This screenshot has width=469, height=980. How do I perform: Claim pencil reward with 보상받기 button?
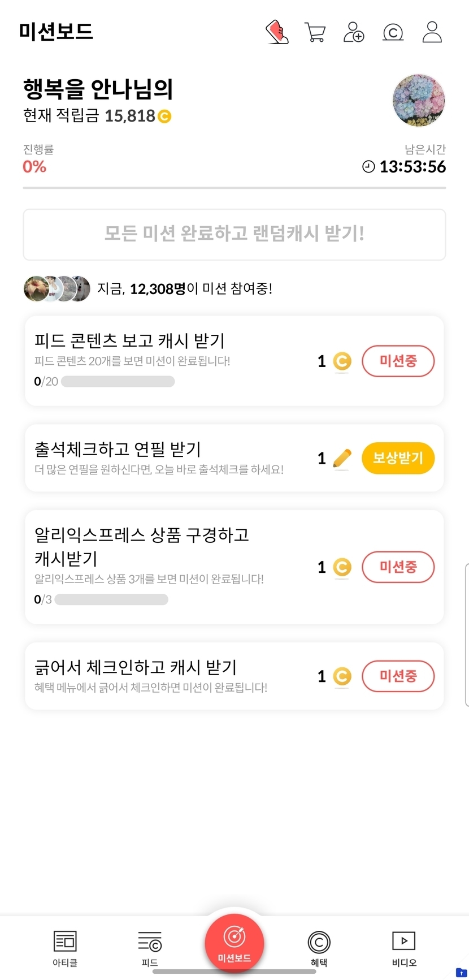click(x=398, y=458)
